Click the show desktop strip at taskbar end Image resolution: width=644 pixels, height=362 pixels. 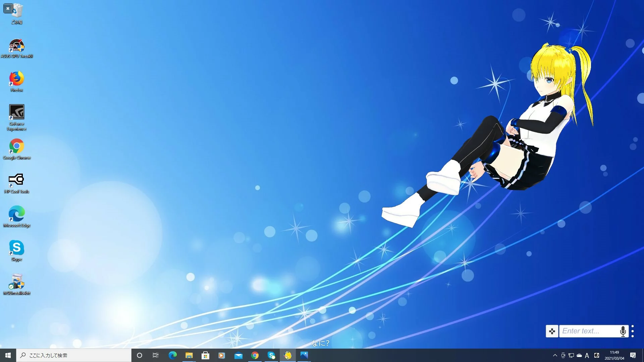point(643,355)
